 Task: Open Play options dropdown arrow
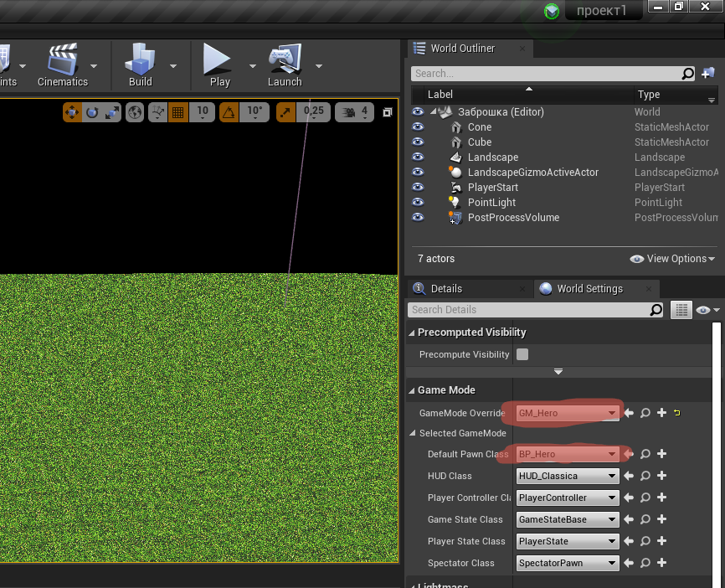[253, 66]
